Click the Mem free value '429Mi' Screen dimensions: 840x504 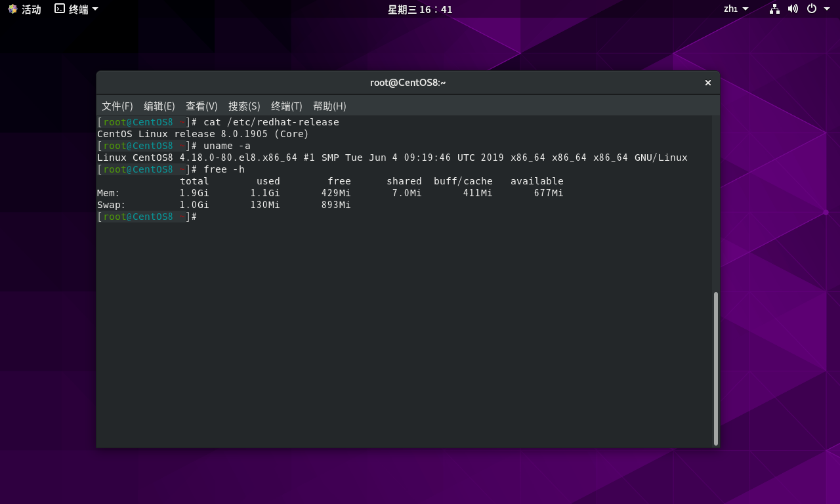pyautogui.click(x=336, y=193)
